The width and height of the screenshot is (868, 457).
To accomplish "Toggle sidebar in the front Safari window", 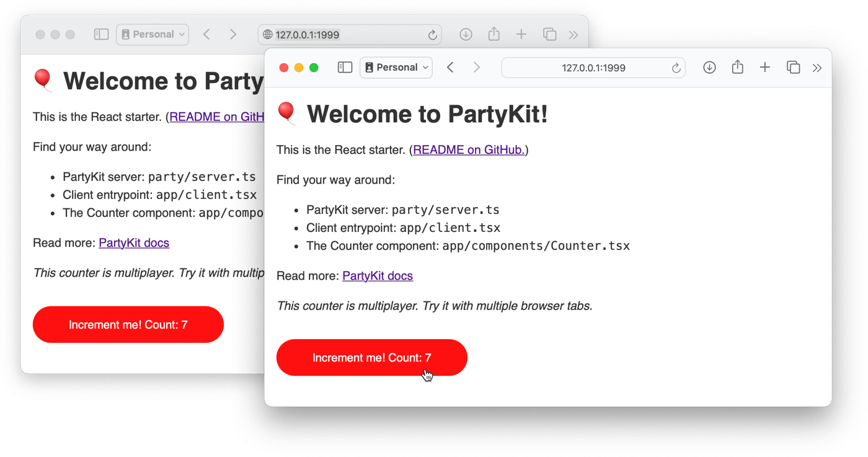I will click(x=345, y=68).
